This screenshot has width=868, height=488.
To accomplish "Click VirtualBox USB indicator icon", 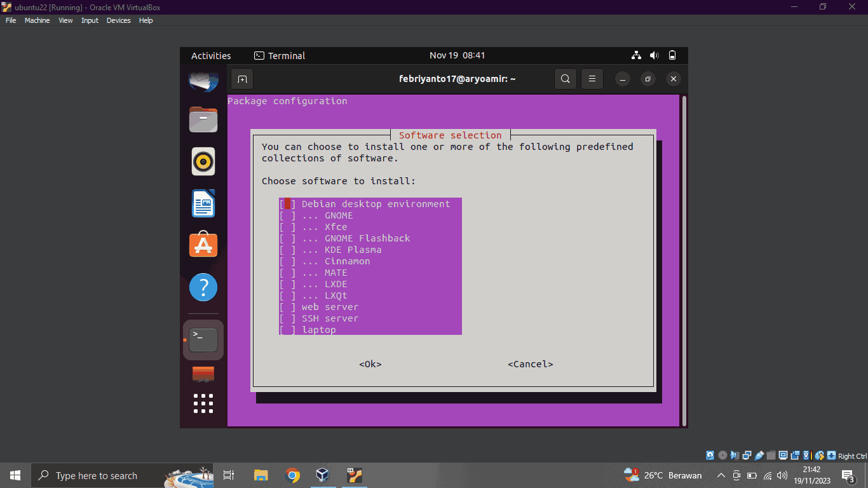I will (x=759, y=456).
